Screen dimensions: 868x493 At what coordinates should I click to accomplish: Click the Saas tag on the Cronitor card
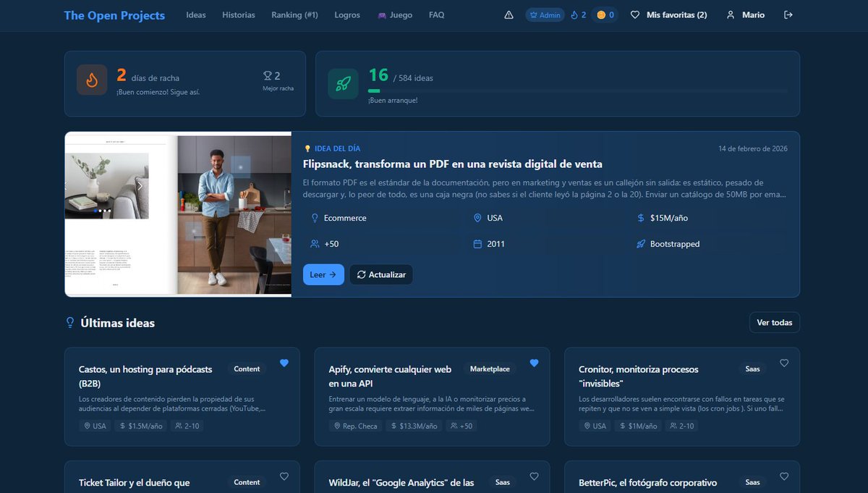pyautogui.click(x=753, y=369)
